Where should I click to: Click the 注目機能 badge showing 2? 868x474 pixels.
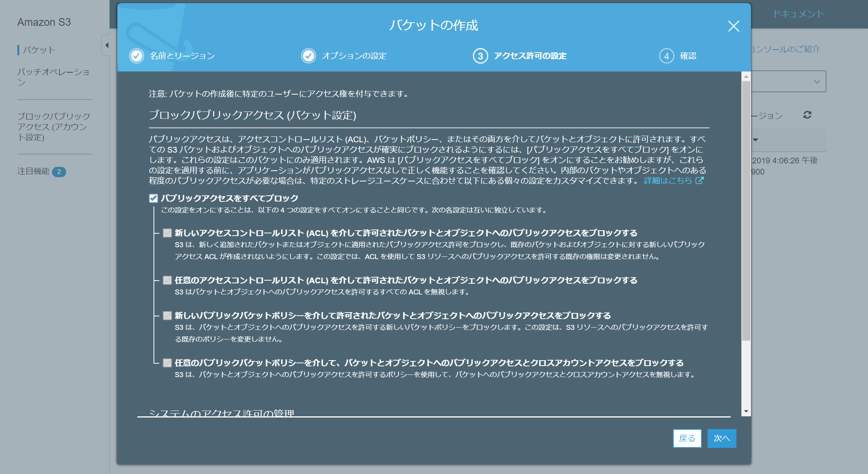pos(59,172)
